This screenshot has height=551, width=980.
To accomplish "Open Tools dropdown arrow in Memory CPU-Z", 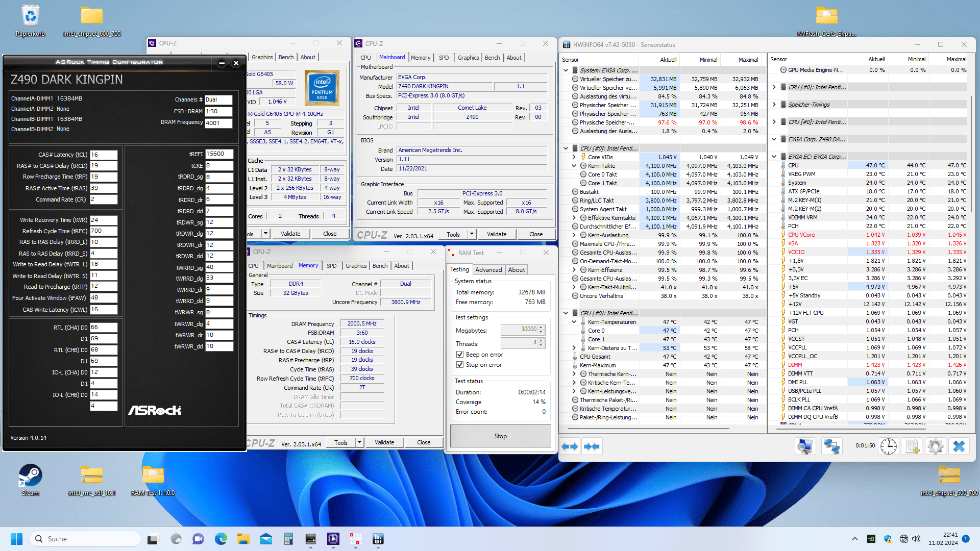I will pyautogui.click(x=359, y=442).
